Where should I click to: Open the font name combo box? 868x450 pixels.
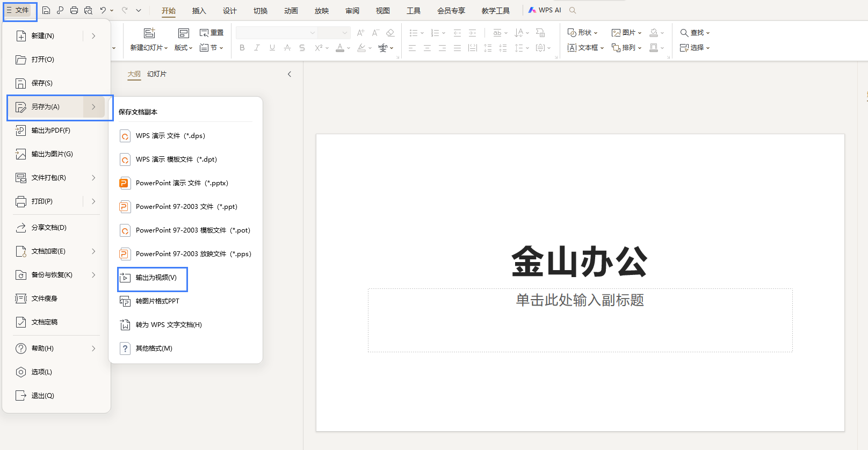click(276, 33)
